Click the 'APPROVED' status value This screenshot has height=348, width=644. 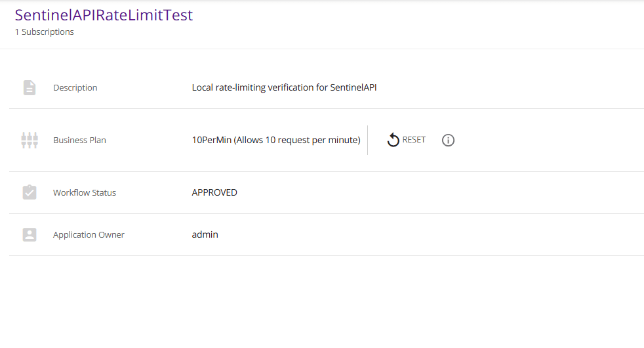click(214, 192)
